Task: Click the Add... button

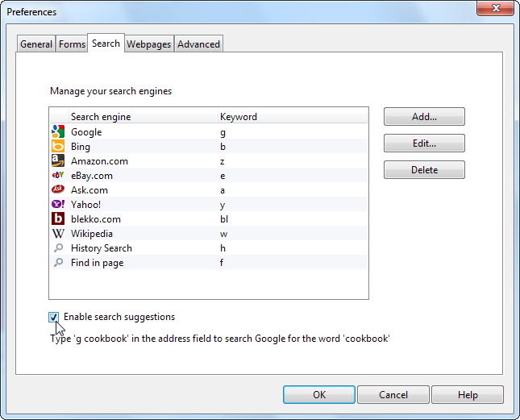Action: (x=424, y=117)
